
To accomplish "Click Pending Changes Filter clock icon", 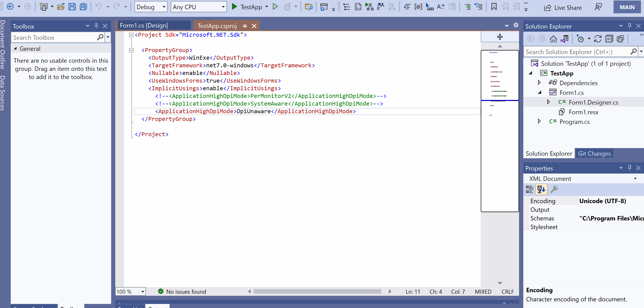I will click(580, 39).
